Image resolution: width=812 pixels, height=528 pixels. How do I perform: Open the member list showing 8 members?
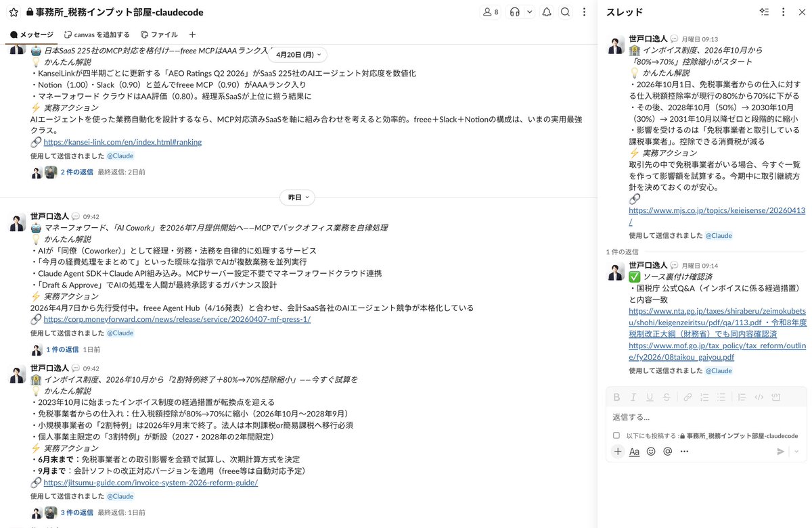click(490, 12)
